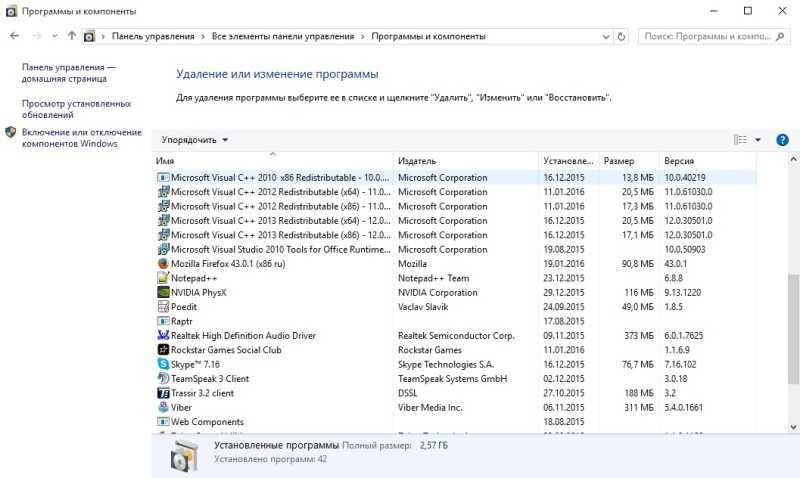Refresh the Programs and Features list

click(621, 37)
